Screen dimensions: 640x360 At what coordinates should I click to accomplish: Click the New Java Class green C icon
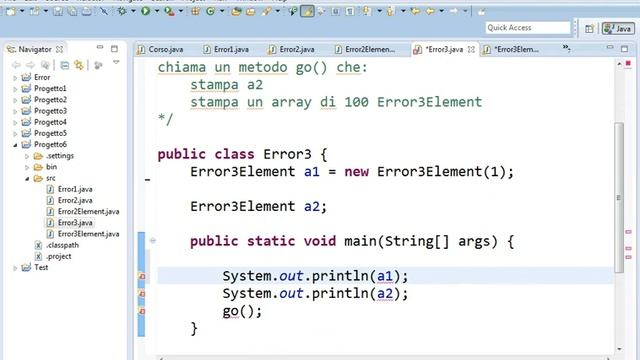point(211,11)
